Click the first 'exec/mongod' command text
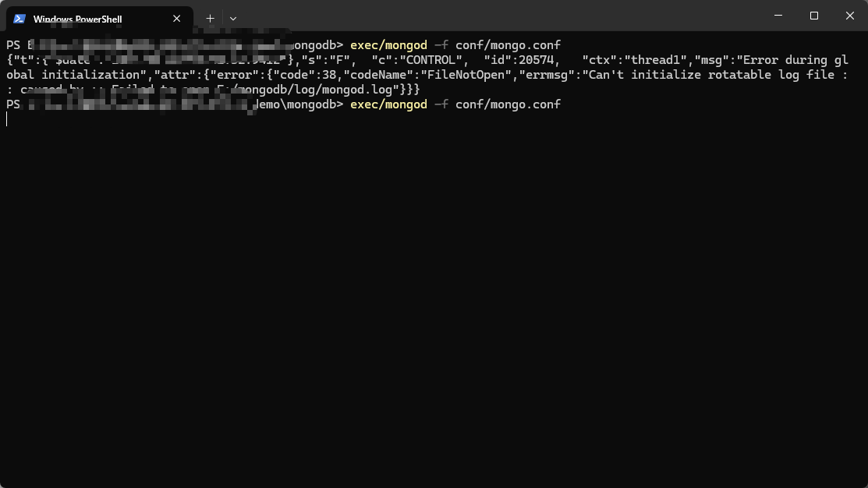Image resolution: width=868 pixels, height=488 pixels. click(388, 44)
